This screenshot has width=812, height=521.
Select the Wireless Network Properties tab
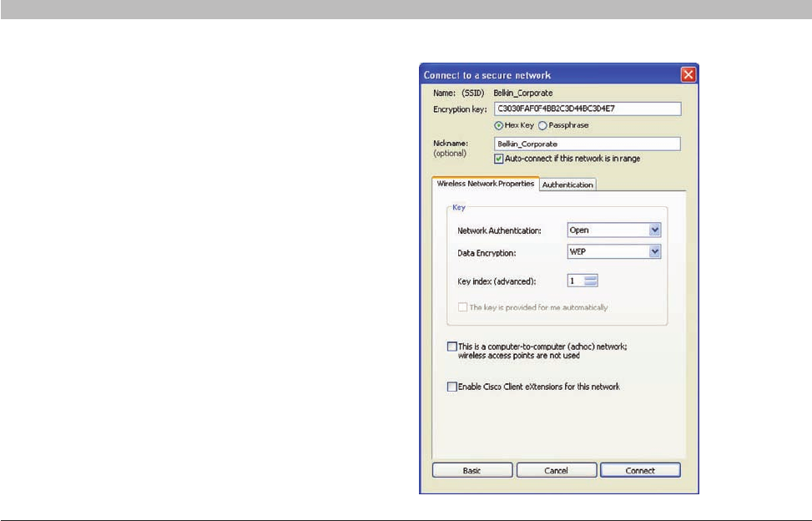485,184
